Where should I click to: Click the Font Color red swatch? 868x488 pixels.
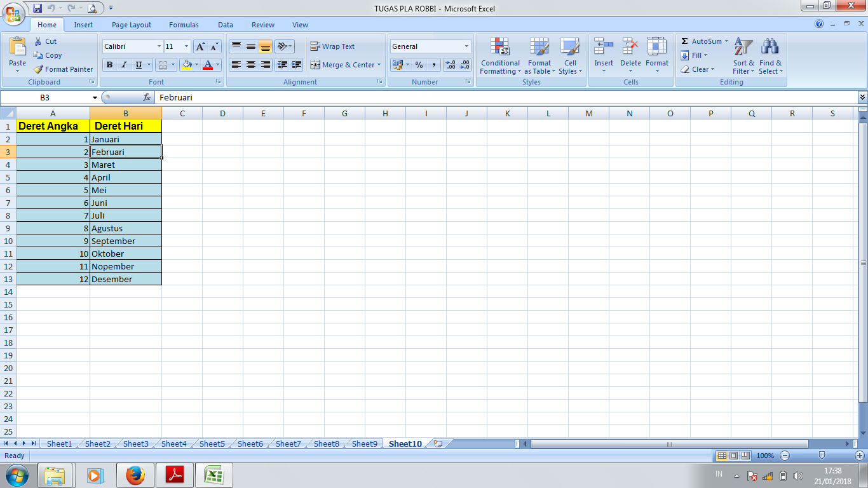click(x=207, y=65)
